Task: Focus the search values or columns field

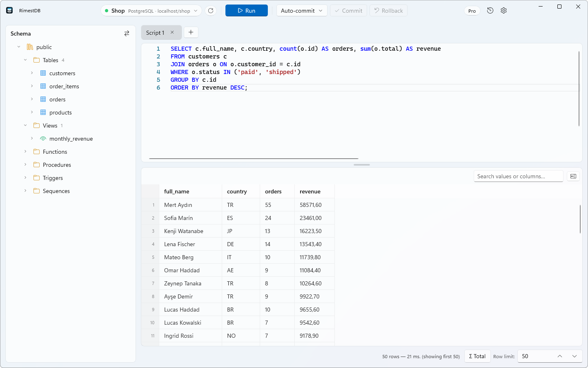Action: [x=519, y=176]
